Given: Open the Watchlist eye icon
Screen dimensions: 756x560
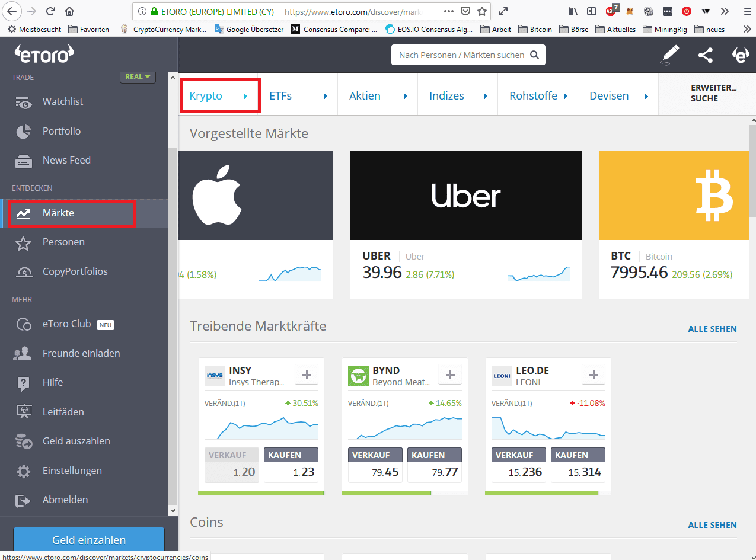Looking at the screenshot, I should [24, 102].
